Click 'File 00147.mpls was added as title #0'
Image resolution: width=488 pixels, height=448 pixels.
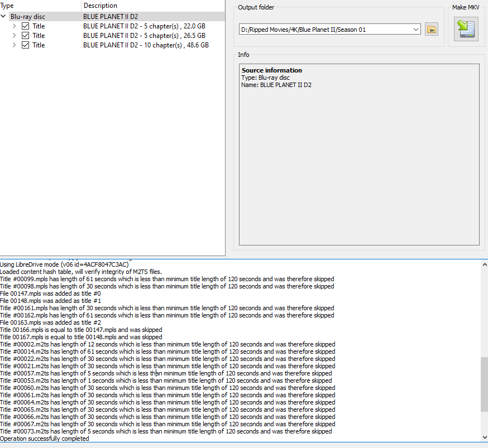(50, 293)
